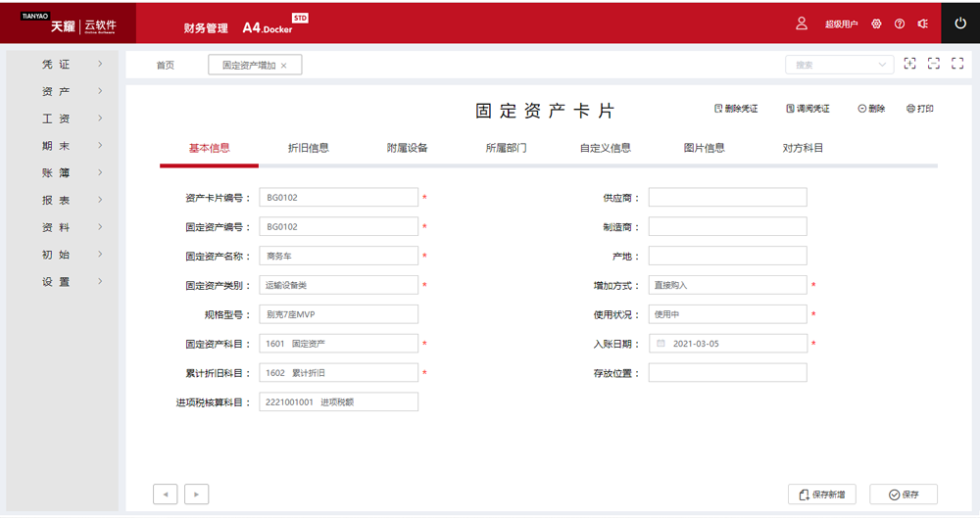Click the 供应商 input field
This screenshot has height=518, width=980.
coord(727,198)
